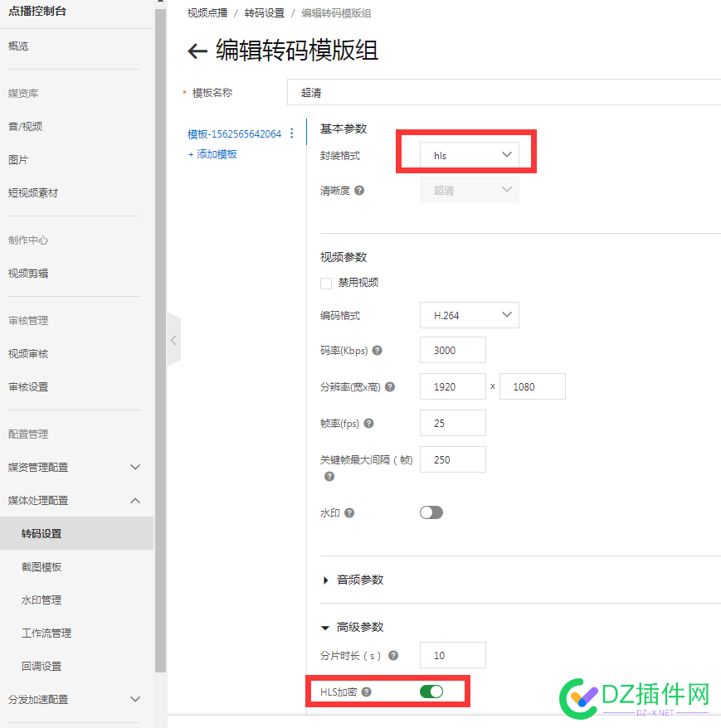Open 音/视频 in the sidebar

26,126
